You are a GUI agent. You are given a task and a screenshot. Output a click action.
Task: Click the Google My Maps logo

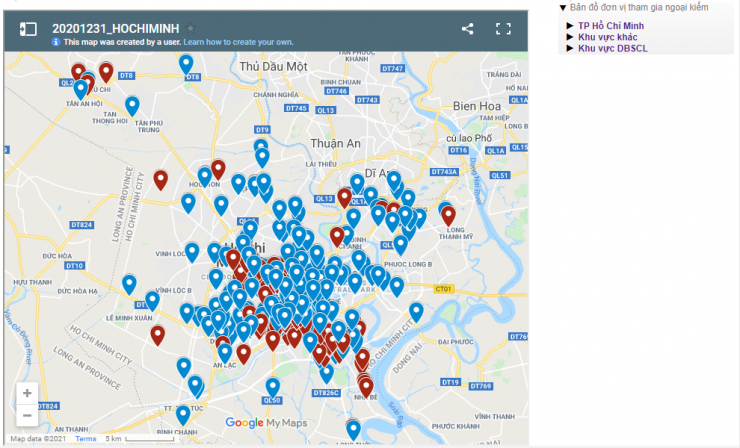coord(265,422)
